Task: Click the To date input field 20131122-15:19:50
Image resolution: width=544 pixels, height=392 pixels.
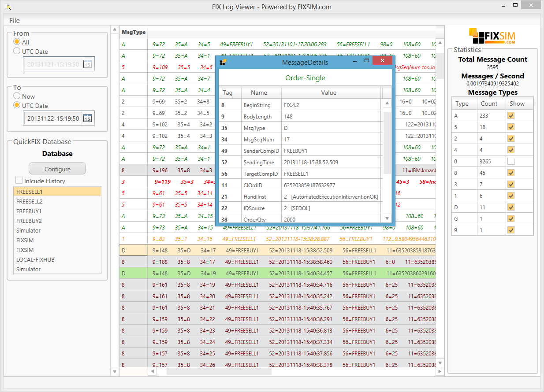Action: pyautogui.click(x=53, y=118)
